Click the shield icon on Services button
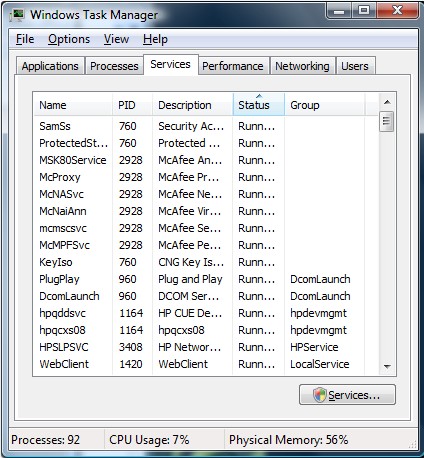 point(319,395)
